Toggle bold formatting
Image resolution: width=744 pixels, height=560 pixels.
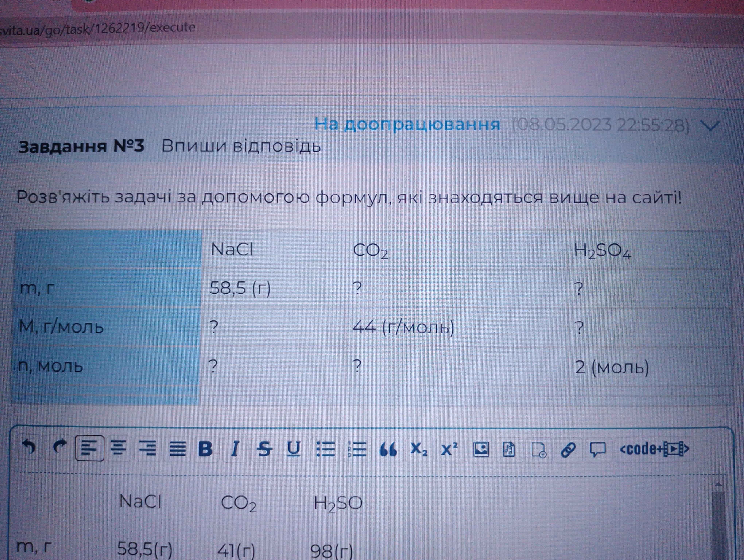[x=205, y=448]
